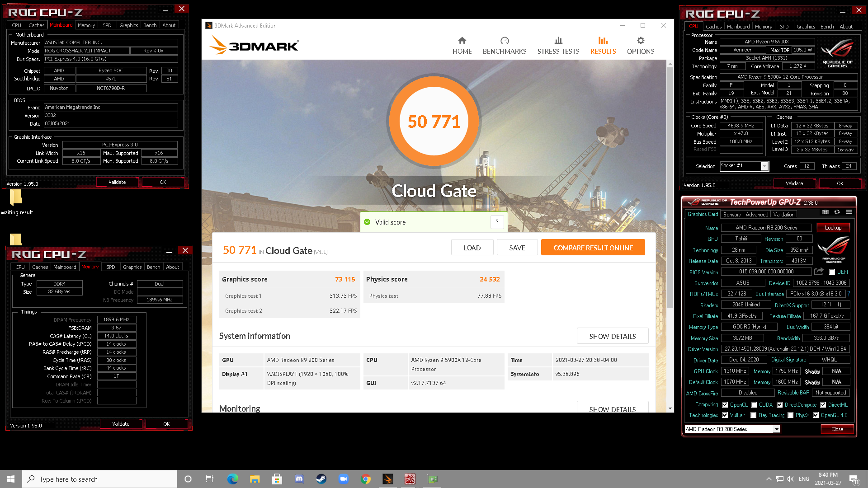The image size is (868, 488).
Task: Click Validate in the Memory CPU-Z window
Action: tap(121, 424)
